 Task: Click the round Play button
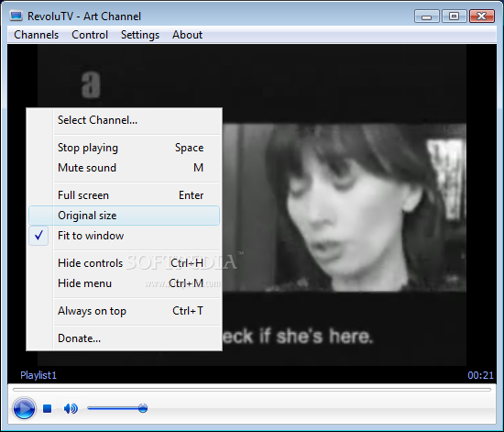(24, 408)
